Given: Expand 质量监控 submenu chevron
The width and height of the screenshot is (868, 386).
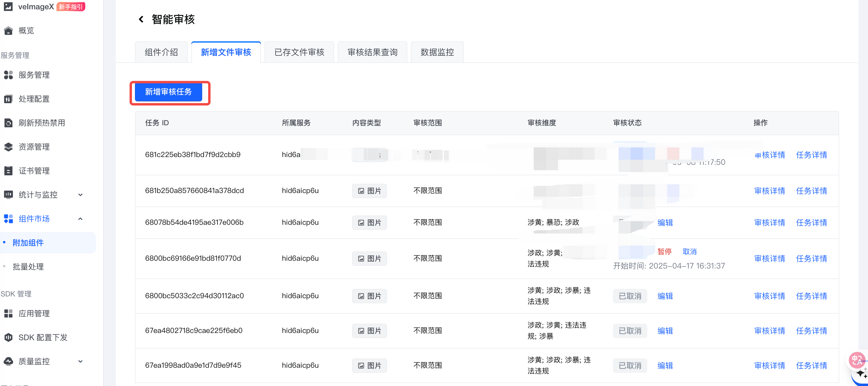Looking at the screenshot, I should click(80, 361).
